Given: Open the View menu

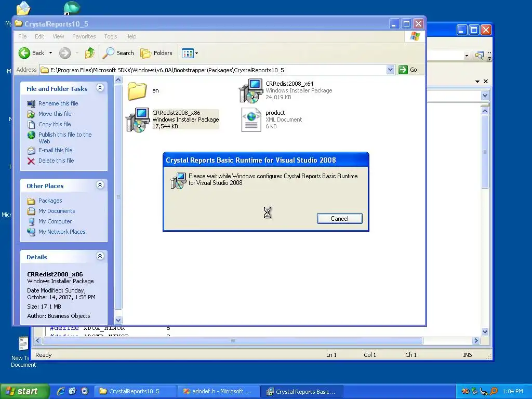Looking at the screenshot, I should click(x=58, y=36).
